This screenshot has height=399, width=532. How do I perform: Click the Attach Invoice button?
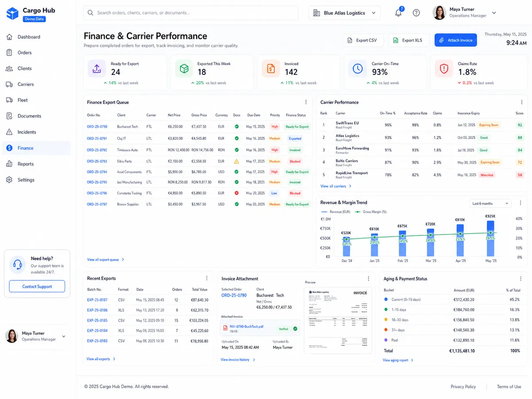coord(456,40)
